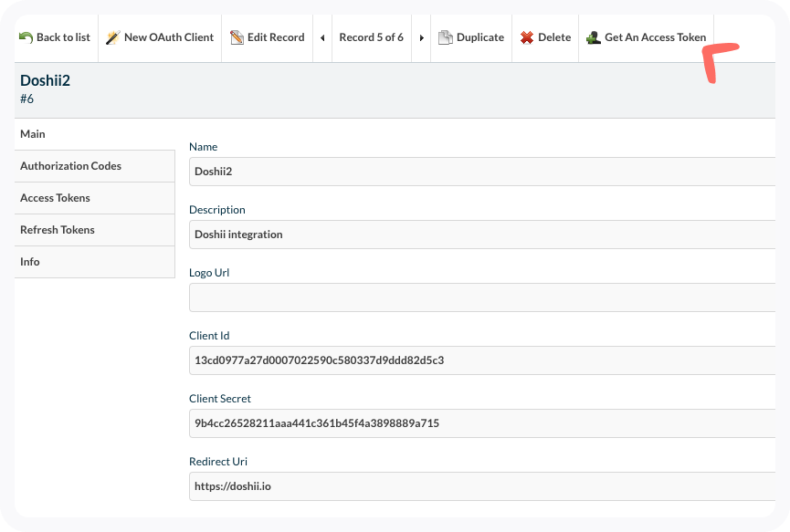Click the Logo Url field label
The width and height of the screenshot is (790, 532).
[x=209, y=273]
